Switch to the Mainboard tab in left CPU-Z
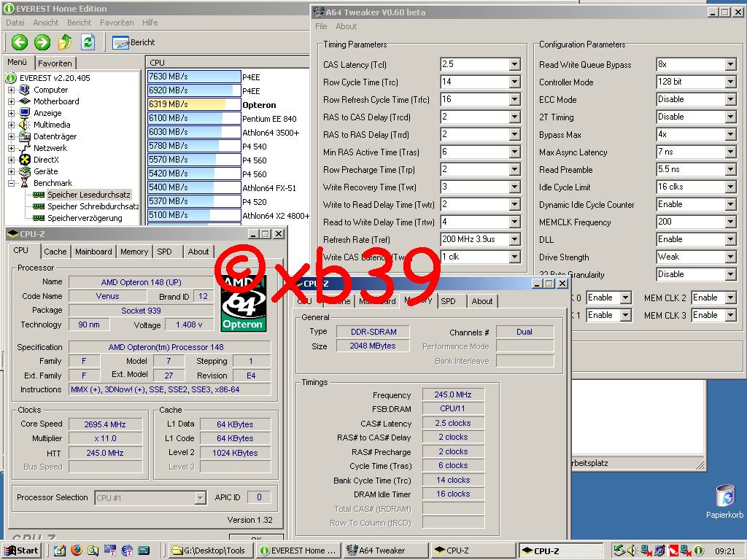Viewport: 747px width, 560px height. coord(93,252)
